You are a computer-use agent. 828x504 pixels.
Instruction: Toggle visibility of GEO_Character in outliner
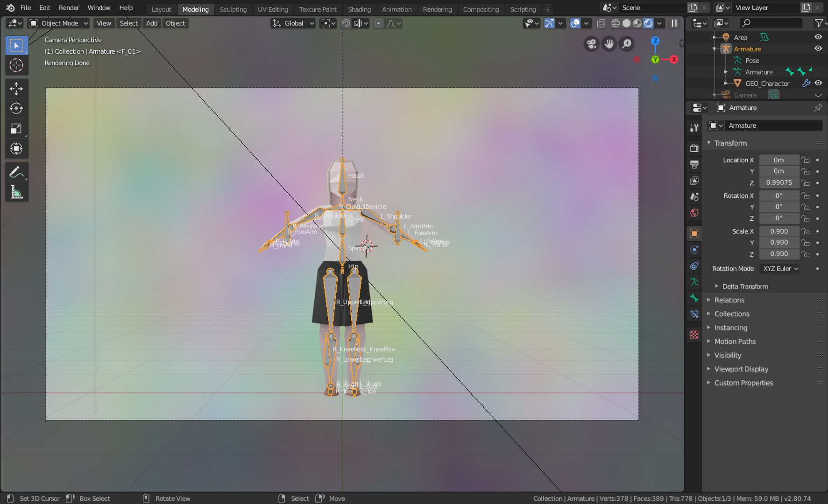tap(818, 83)
